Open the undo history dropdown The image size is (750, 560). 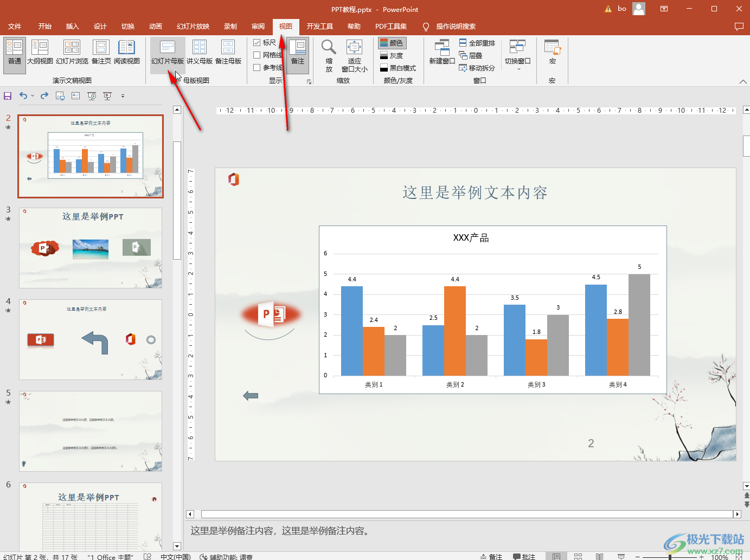pyautogui.click(x=33, y=96)
